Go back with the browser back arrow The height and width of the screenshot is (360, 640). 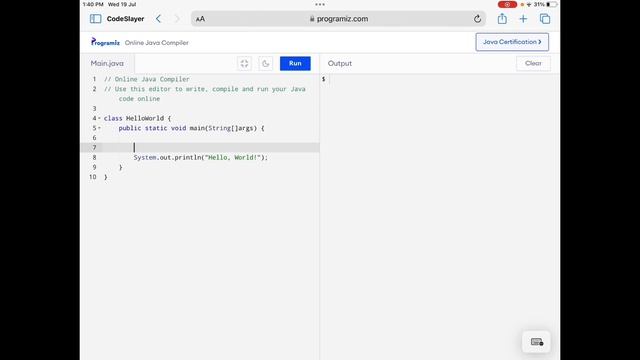tap(158, 19)
